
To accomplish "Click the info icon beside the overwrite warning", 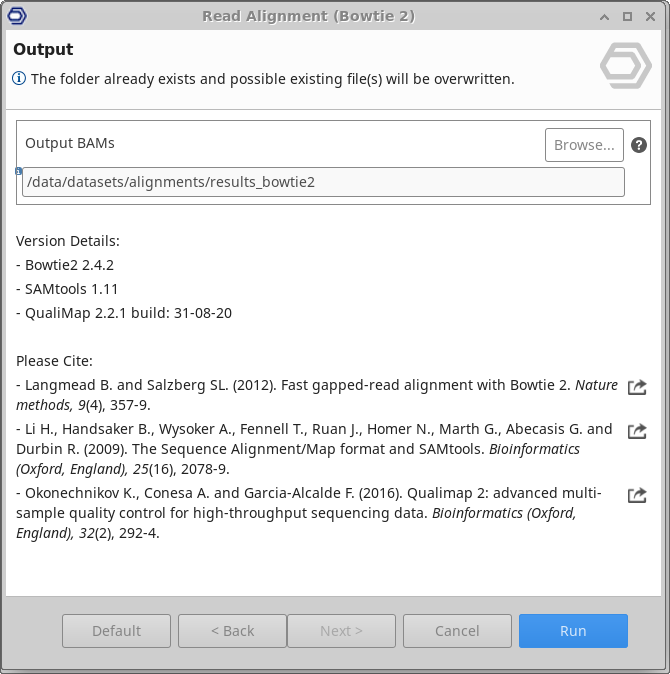I will click(19, 79).
